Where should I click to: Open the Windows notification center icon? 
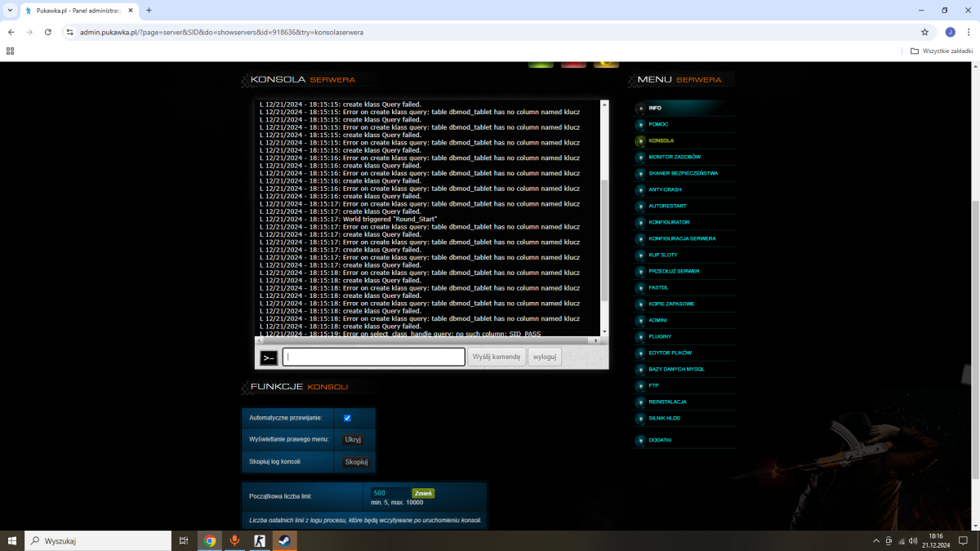tap(963, 540)
